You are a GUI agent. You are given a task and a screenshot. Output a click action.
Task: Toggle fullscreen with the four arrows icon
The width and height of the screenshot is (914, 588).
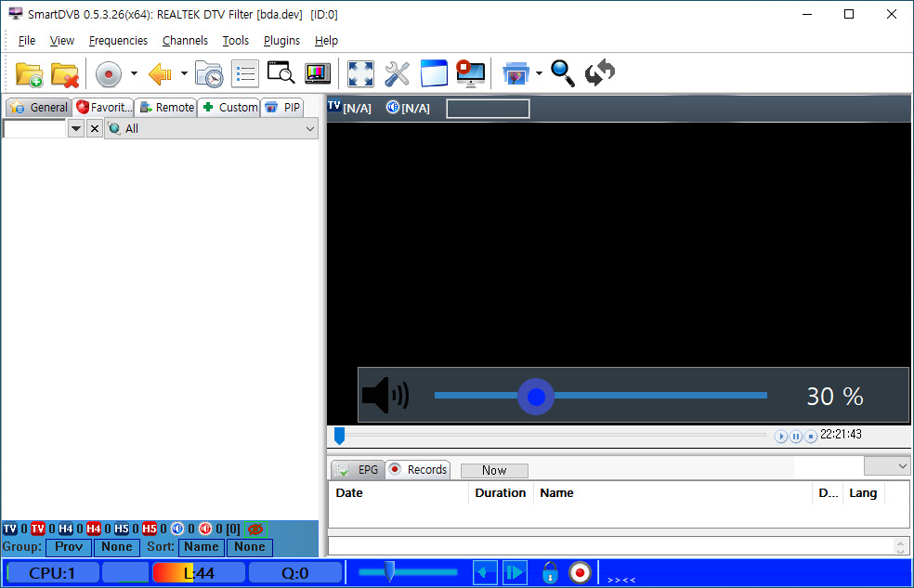[360, 74]
